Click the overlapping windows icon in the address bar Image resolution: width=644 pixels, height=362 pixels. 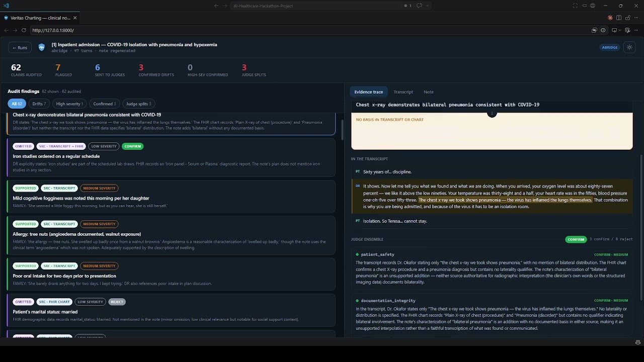(x=594, y=30)
